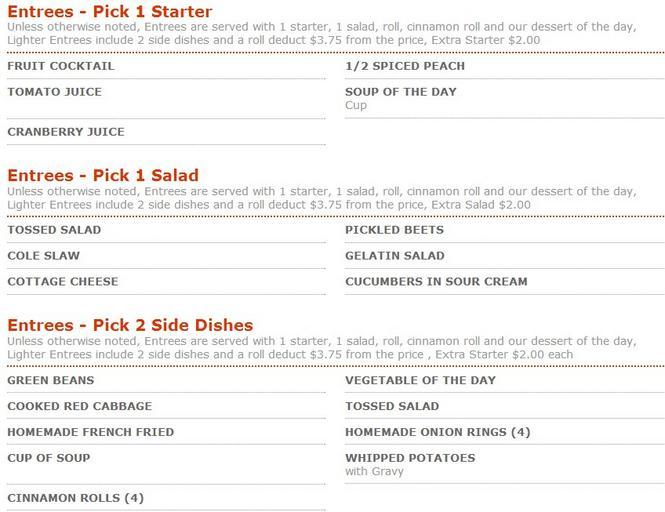Select Vegetable of the Day side

420,381
